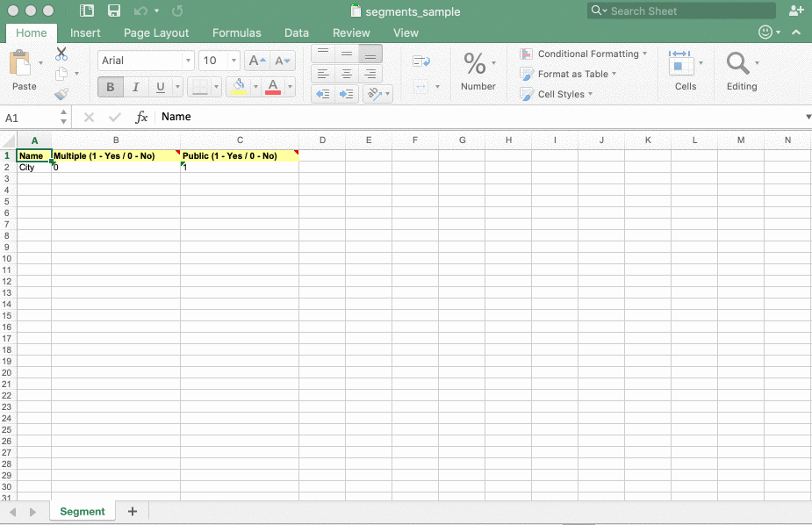Select column B header
812x525 pixels.
tap(116, 140)
